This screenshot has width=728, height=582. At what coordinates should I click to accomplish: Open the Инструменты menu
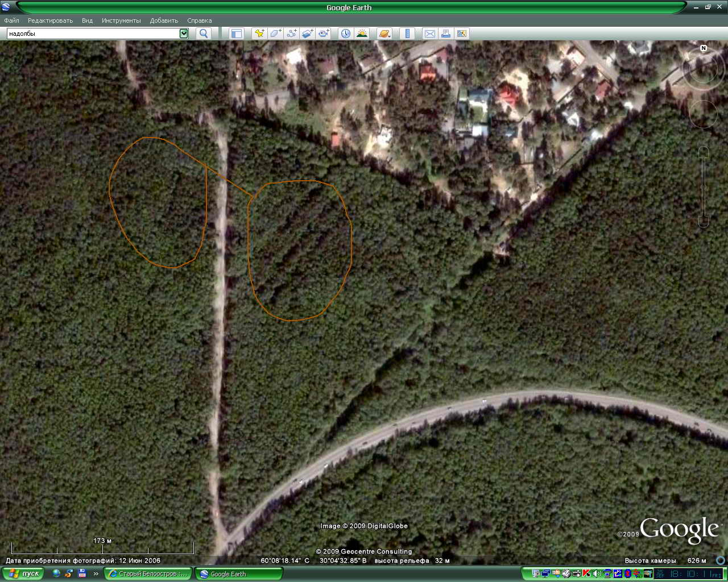(121, 20)
